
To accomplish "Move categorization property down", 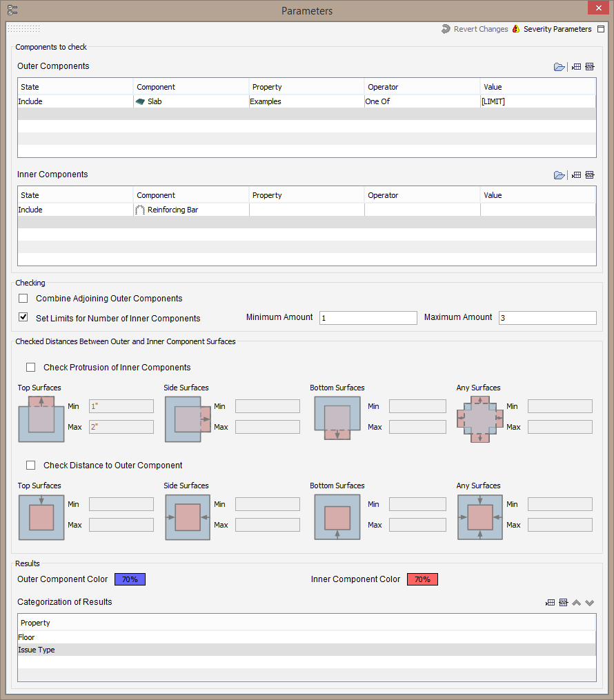I will coord(589,603).
